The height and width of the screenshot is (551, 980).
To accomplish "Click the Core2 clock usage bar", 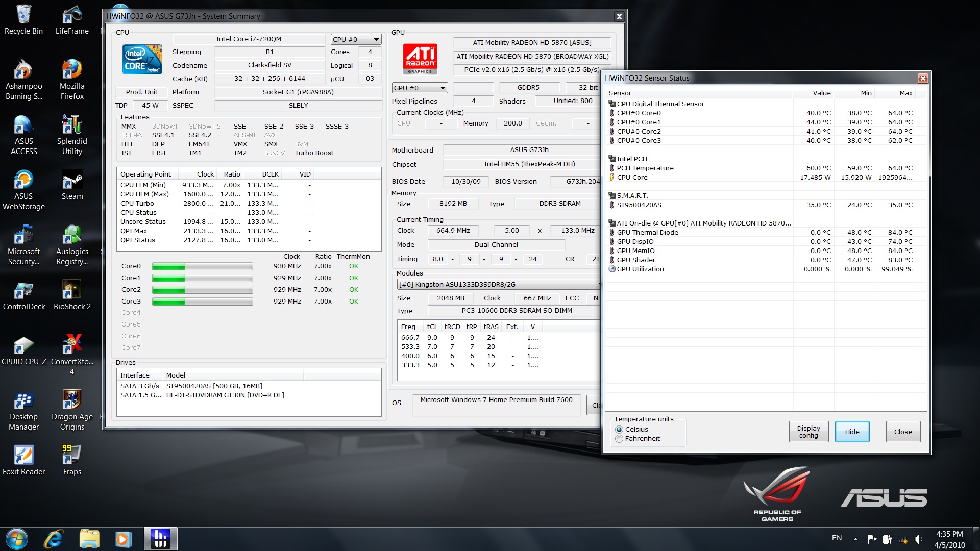I will [x=202, y=290].
